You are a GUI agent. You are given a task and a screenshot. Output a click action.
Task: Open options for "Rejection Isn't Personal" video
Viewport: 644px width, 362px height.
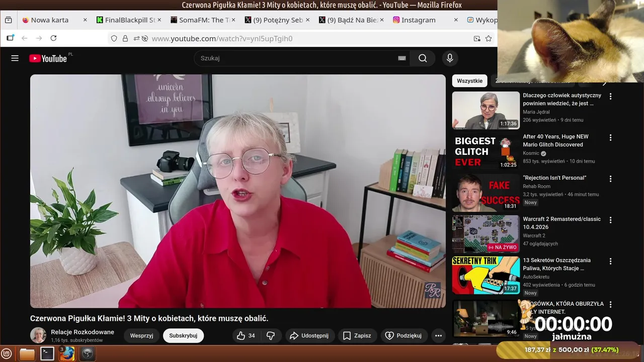point(611,178)
